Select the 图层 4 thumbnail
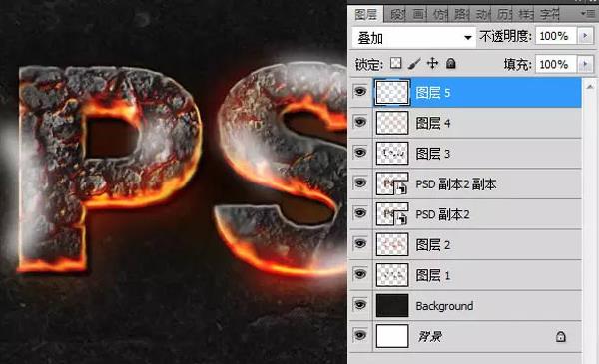 click(x=392, y=123)
